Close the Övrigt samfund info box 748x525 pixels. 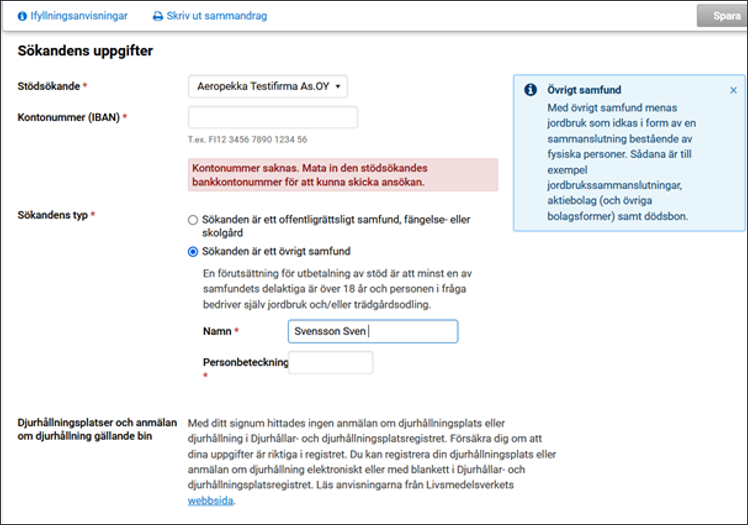pos(733,90)
